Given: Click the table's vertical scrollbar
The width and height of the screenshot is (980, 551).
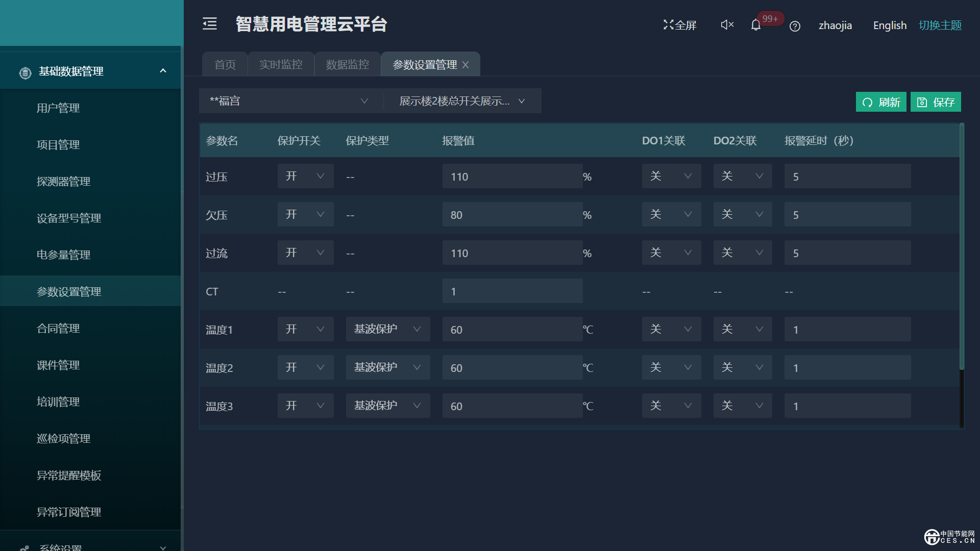Looking at the screenshot, I should coord(962,245).
